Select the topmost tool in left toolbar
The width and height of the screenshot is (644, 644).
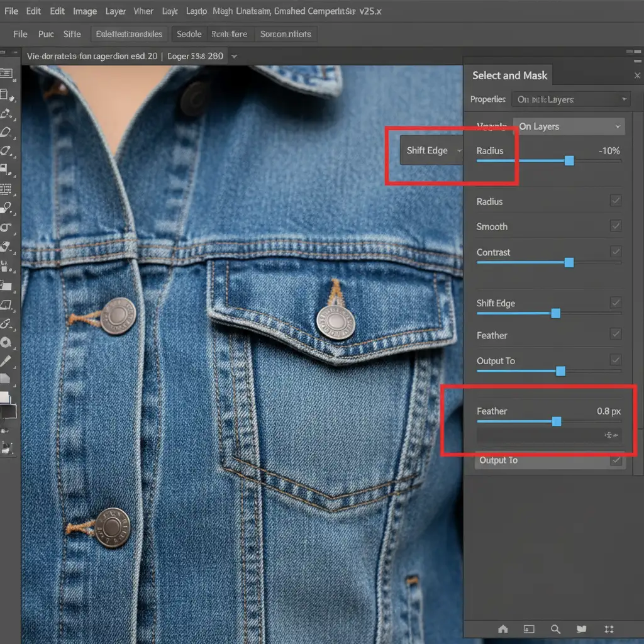(x=7, y=73)
